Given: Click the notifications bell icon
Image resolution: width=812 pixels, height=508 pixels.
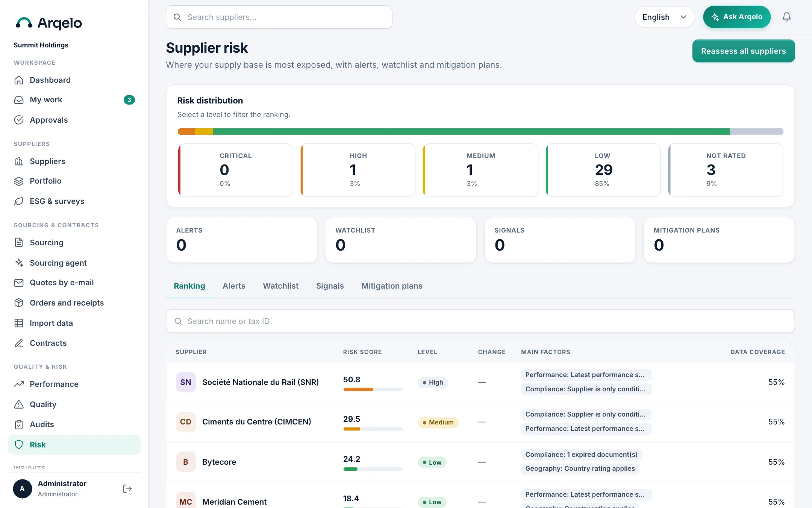Looking at the screenshot, I should [786, 17].
